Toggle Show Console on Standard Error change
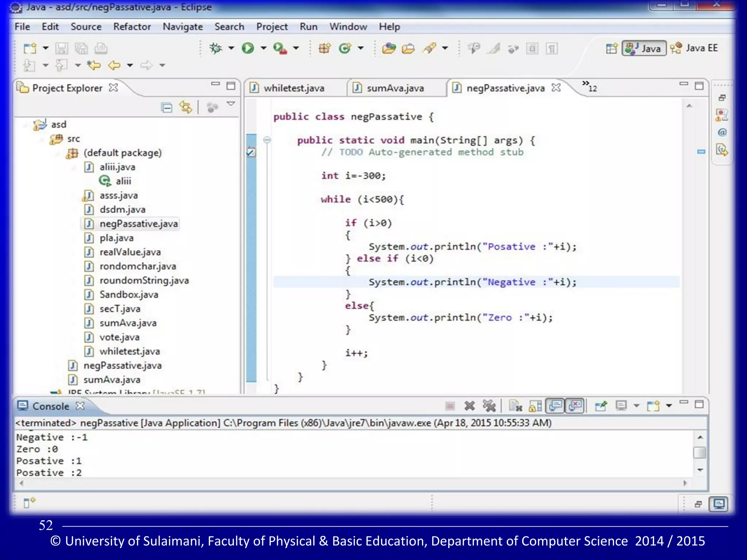The height and width of the screenshot is (560, 747). point(575,405)
